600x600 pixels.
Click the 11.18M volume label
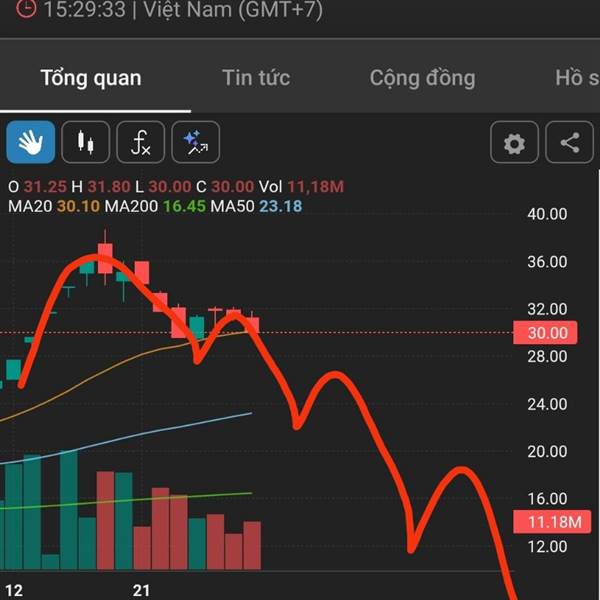552,522
